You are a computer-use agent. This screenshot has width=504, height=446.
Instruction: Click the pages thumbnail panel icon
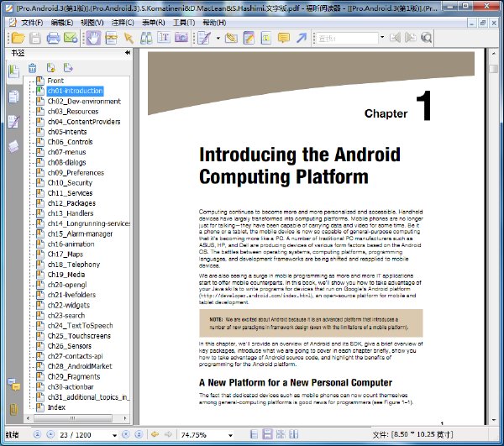pyautogui.click(x=13, y=97)
